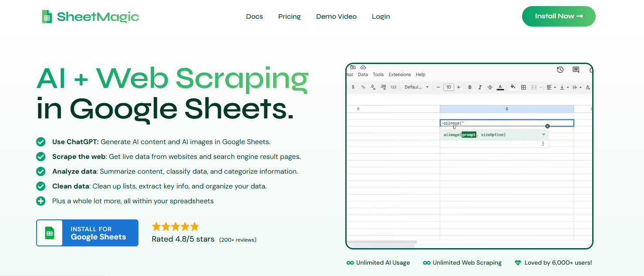Click the checkmark beside Clean data

click(x=40, y=186)
